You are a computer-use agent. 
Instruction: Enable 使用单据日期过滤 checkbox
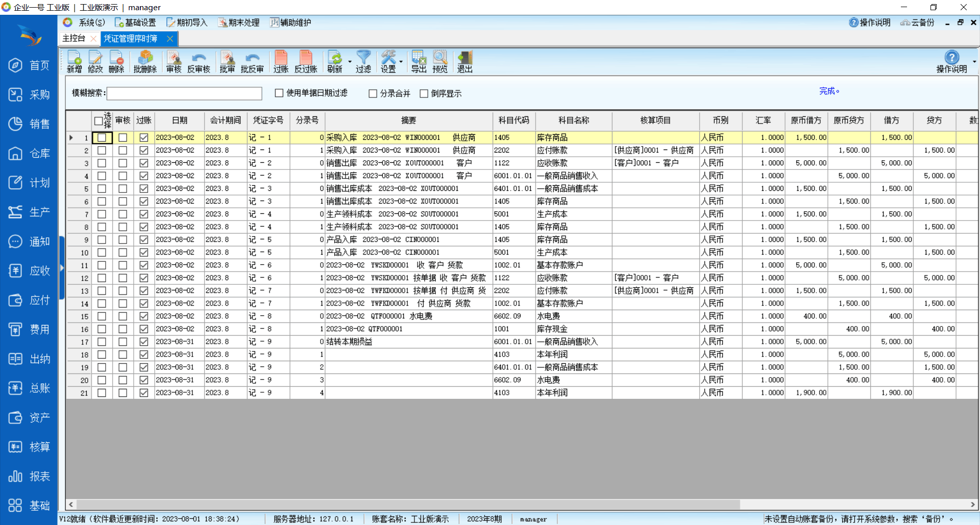coord(279,93)
